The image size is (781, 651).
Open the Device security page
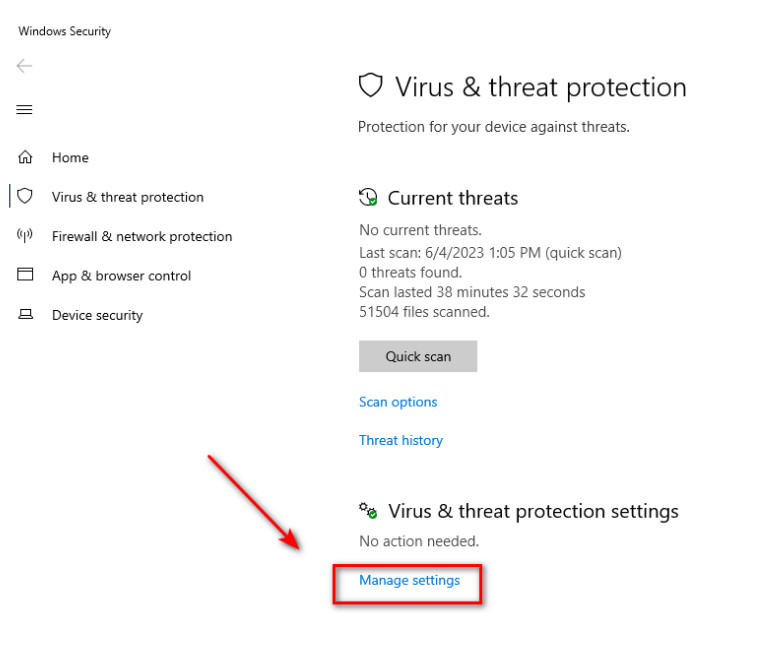click(97, 315)
